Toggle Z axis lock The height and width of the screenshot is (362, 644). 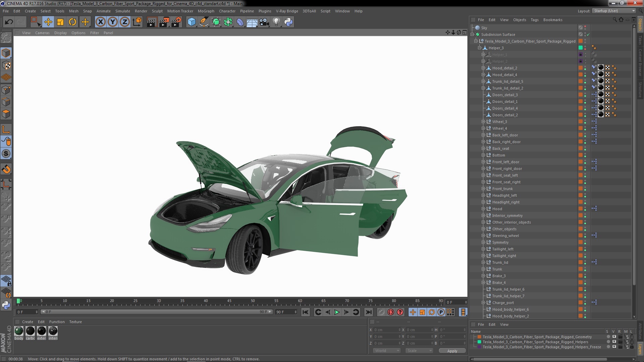(x=125, y=22)
